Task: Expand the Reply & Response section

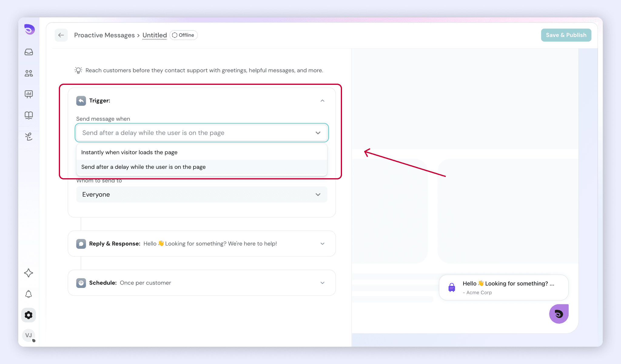Action: (202, 244)
